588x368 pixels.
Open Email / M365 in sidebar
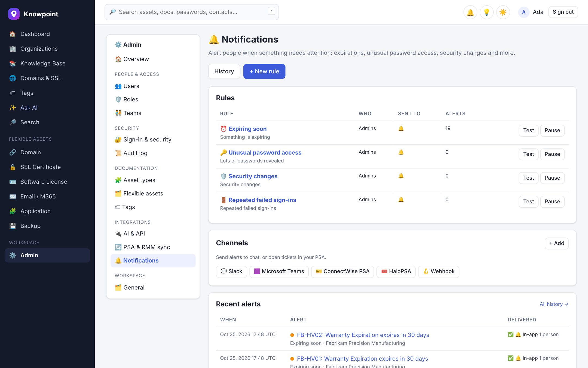(47, 197)
